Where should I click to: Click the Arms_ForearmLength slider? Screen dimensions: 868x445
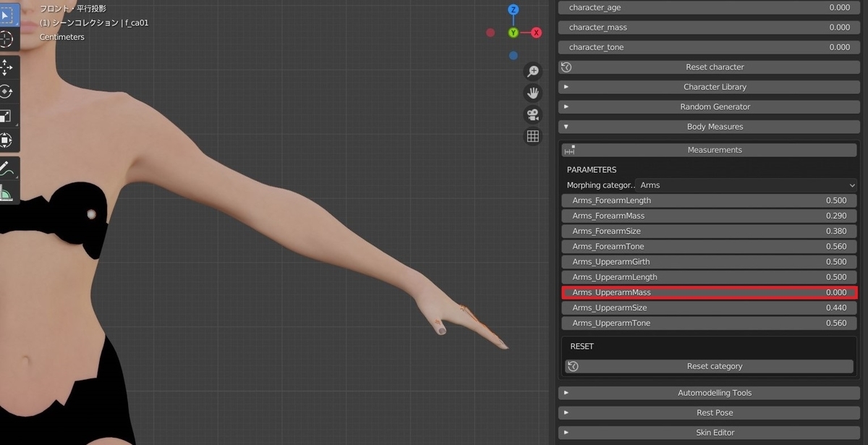pos(709,200)
